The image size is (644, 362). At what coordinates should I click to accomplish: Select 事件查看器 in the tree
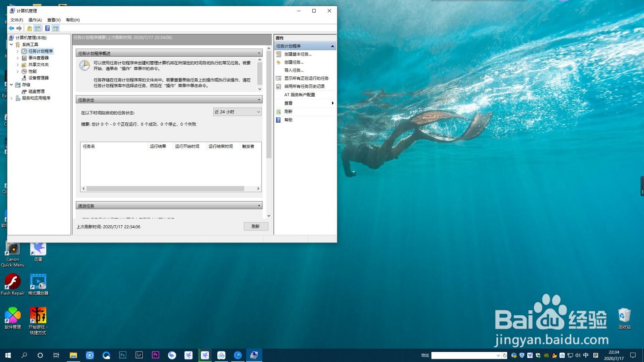pyautogui.click(x=38, y=58)
